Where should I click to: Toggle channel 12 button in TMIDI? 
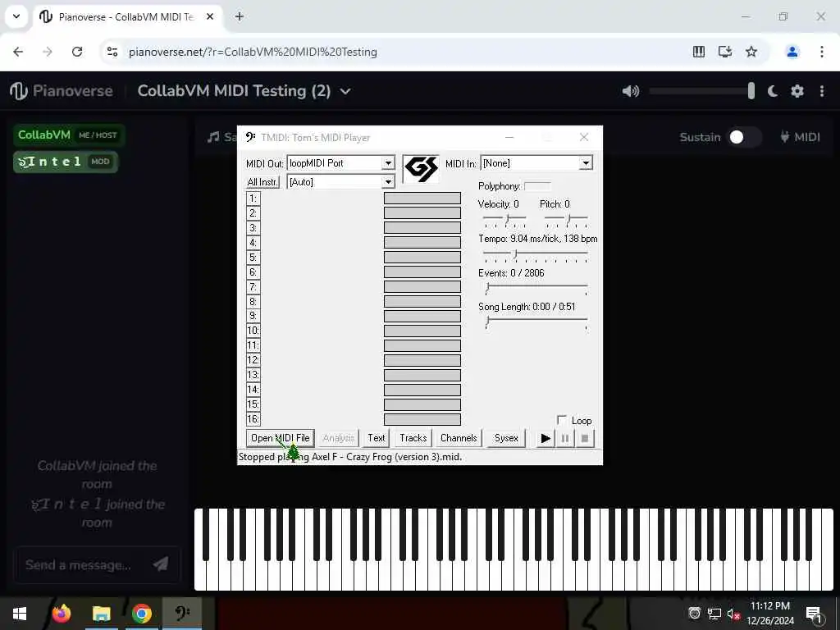pos(253,360)
